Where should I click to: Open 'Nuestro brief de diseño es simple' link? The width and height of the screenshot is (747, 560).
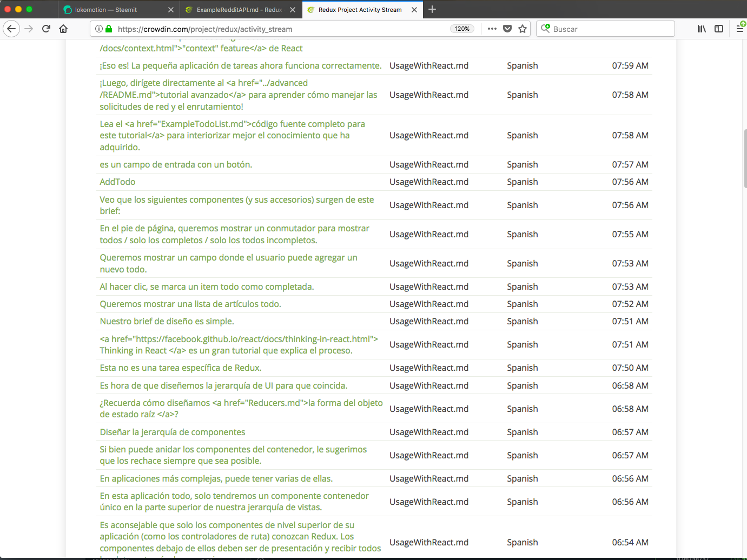coord(167,321)
